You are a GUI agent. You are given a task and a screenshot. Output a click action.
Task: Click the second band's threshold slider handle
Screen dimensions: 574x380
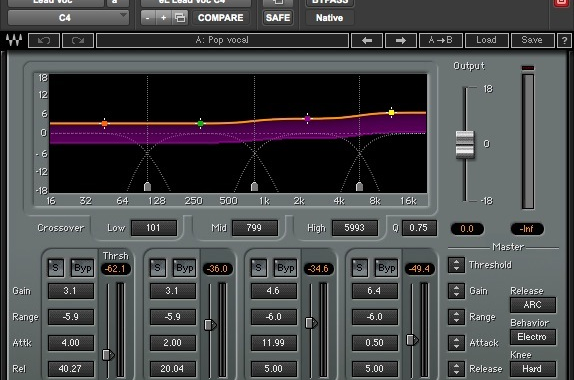pyautogui.click(x=210, y=325)
